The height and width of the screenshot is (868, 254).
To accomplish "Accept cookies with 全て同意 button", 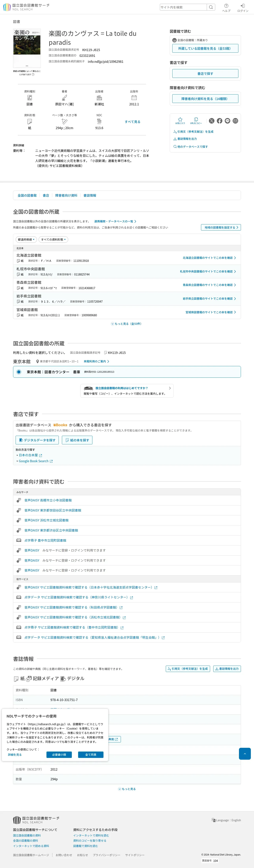I will click(90, 755).
